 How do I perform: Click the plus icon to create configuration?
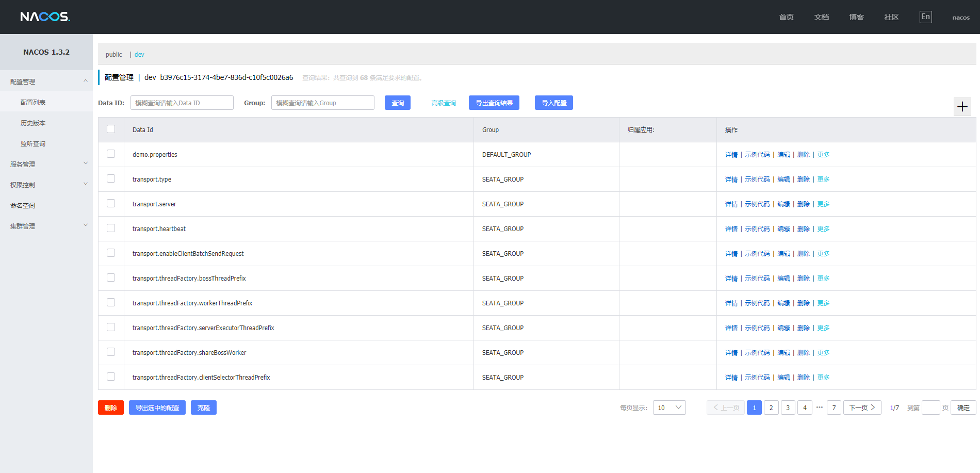click(962, 107)
